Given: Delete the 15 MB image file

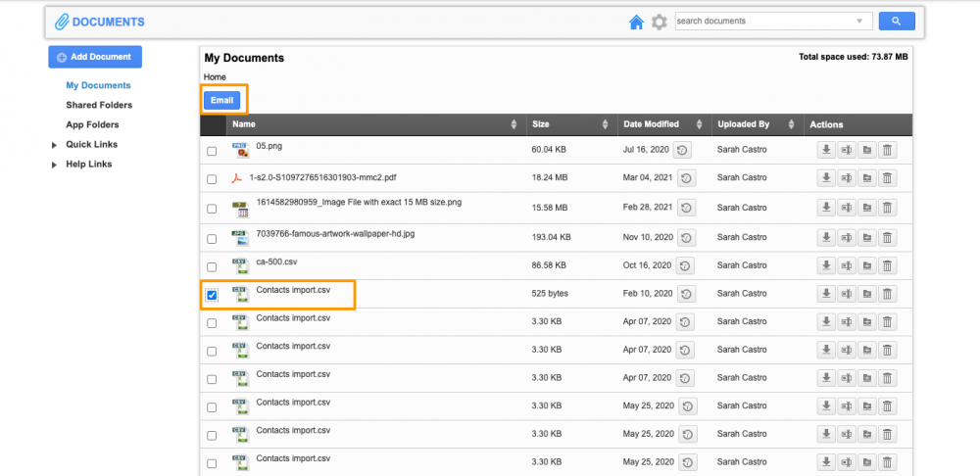Looking at the screenshot, I should point(887,208).
